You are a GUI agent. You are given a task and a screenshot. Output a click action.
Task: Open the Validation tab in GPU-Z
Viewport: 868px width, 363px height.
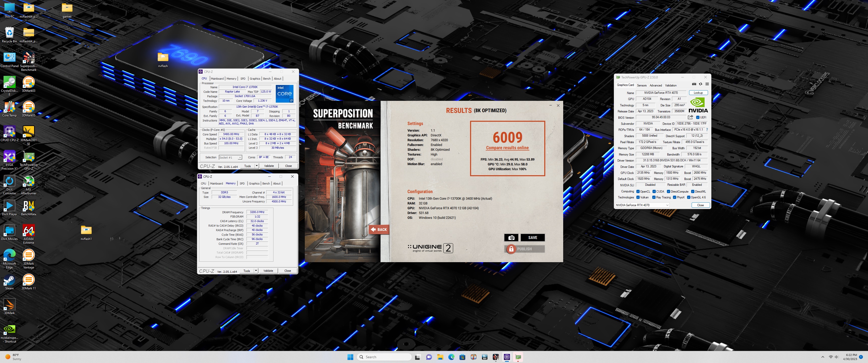click(x=671, y=85)
